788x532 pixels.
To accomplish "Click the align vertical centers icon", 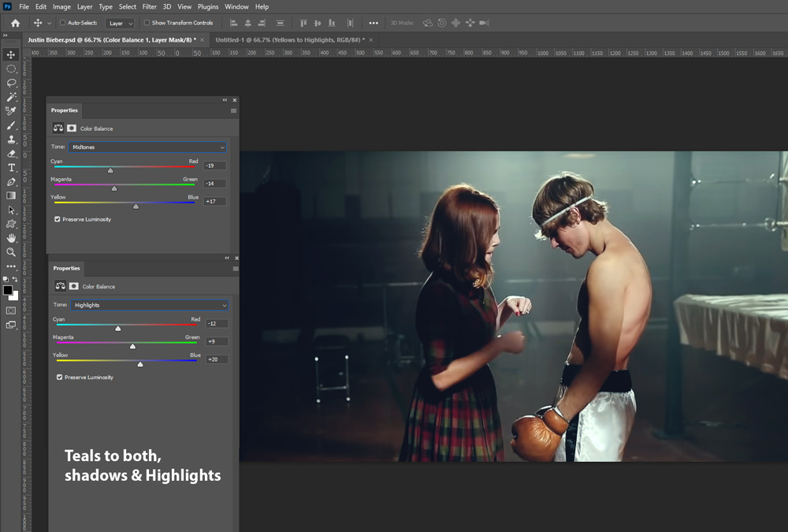I will click(x=318, y=23).
